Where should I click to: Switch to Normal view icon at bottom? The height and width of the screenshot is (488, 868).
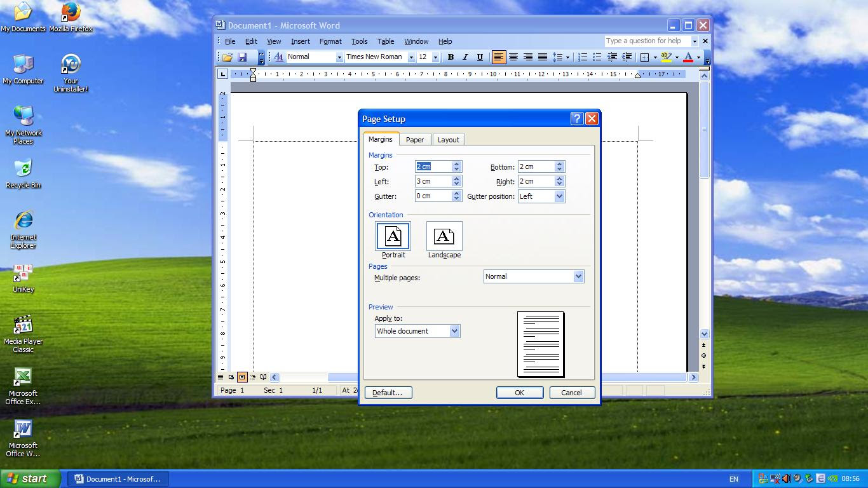[220, 377]
